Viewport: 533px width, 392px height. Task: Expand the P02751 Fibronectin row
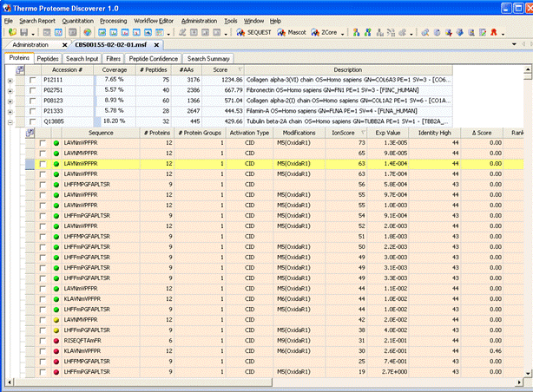(10, 91)
